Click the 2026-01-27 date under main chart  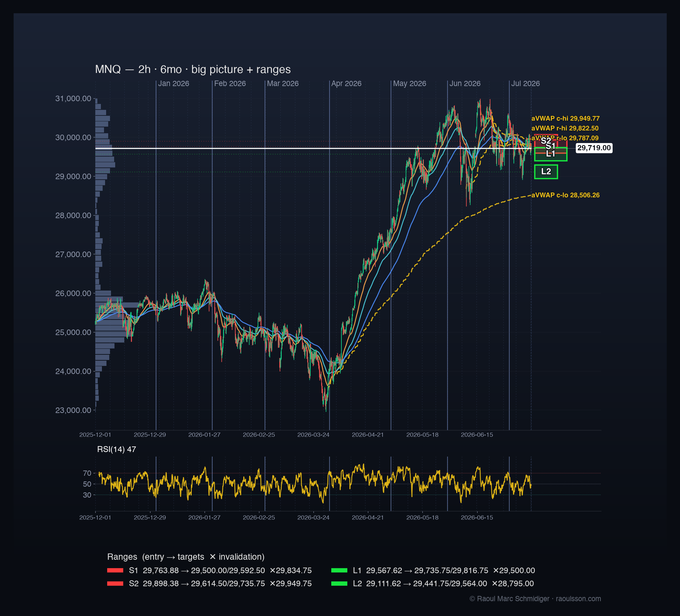click(x=204, y=435)
